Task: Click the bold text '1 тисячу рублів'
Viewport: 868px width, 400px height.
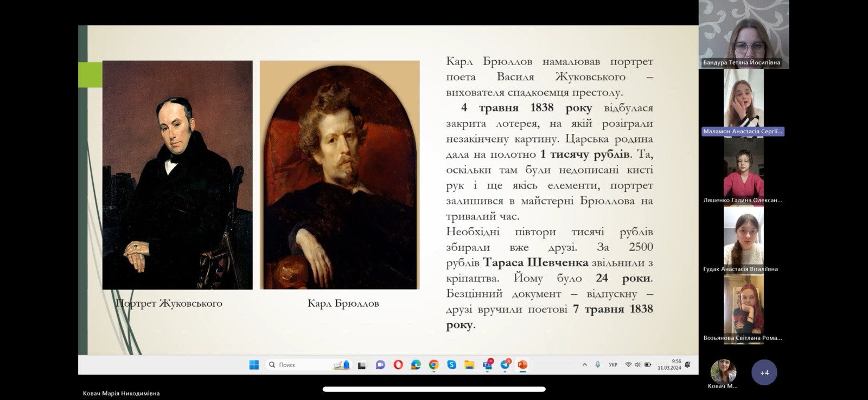Action: point(585,154)
